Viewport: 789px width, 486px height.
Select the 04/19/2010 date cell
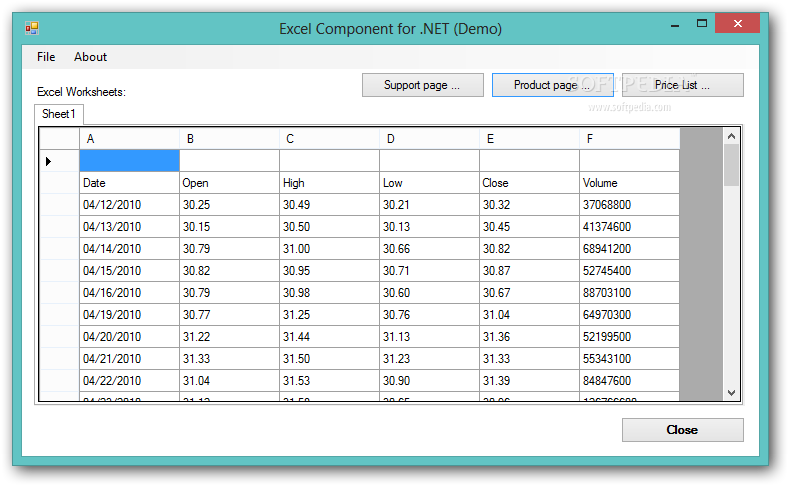[x=129, y=315]
